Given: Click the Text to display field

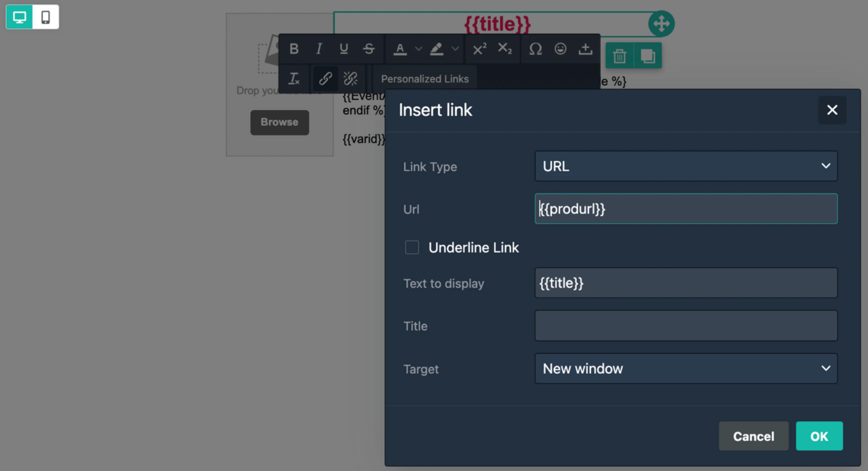Looking at the screenshot, I should click(x=685, y=283).
